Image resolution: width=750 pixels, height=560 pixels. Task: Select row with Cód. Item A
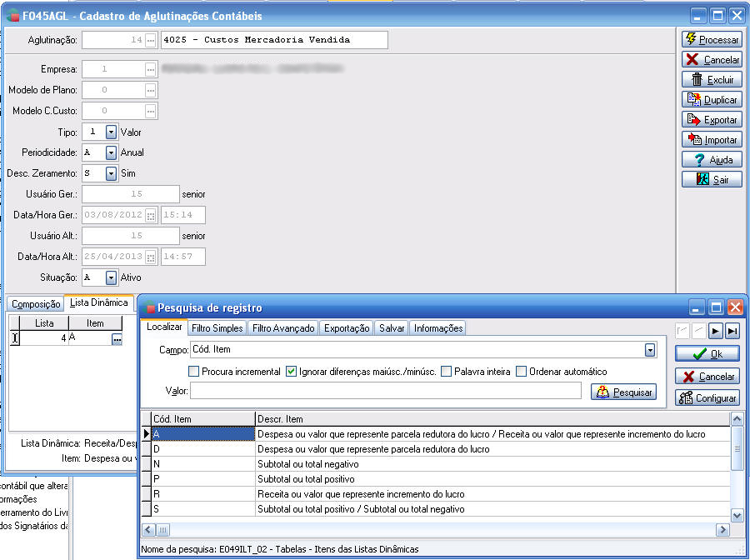(436, 434)
